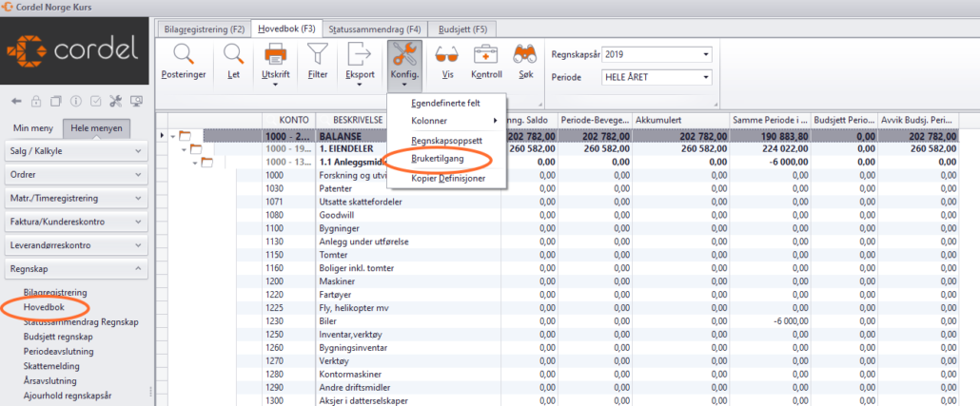Switch to Min meny tab
Screen dimensions: 980x406
click(x=35, y=128)
